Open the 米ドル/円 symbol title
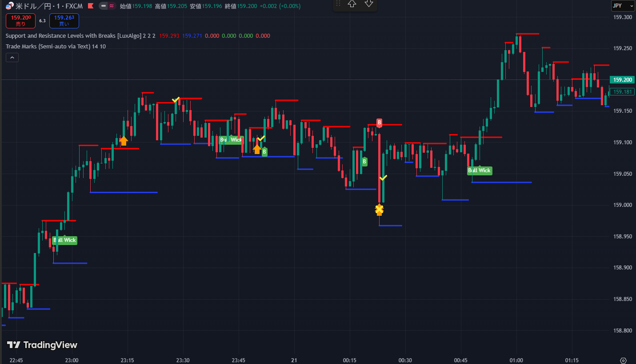Image resolution: width=636 pixels, height=364 pixels. tap(49, 6)
